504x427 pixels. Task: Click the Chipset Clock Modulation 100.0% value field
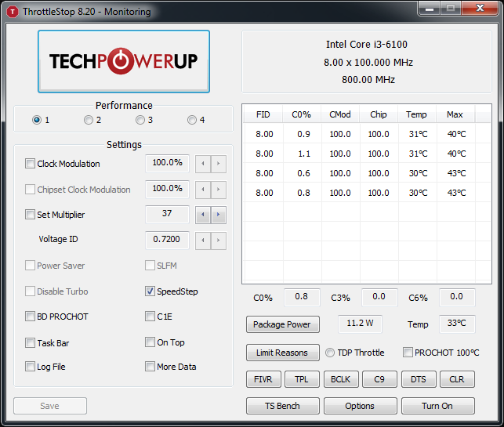[167, 189]
